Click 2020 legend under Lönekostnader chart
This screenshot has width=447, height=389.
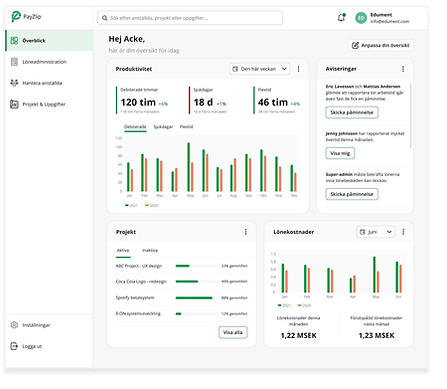[x=304, y=305]
